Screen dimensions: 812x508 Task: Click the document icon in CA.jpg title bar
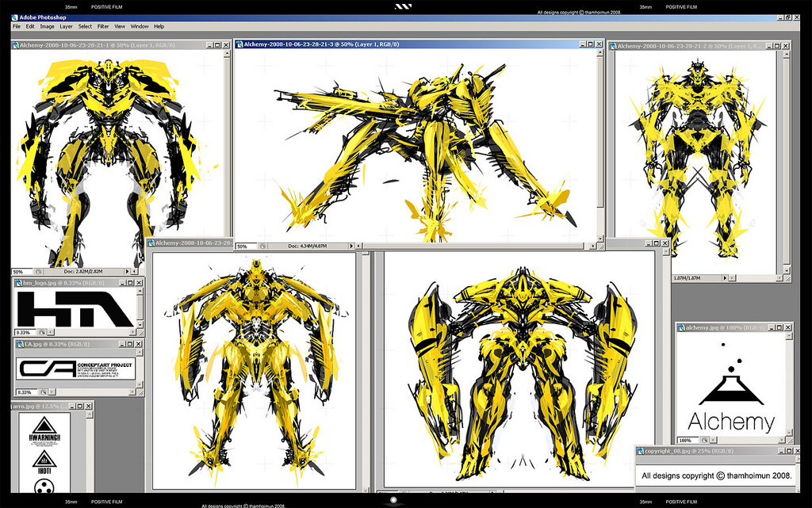click(20, 344)
